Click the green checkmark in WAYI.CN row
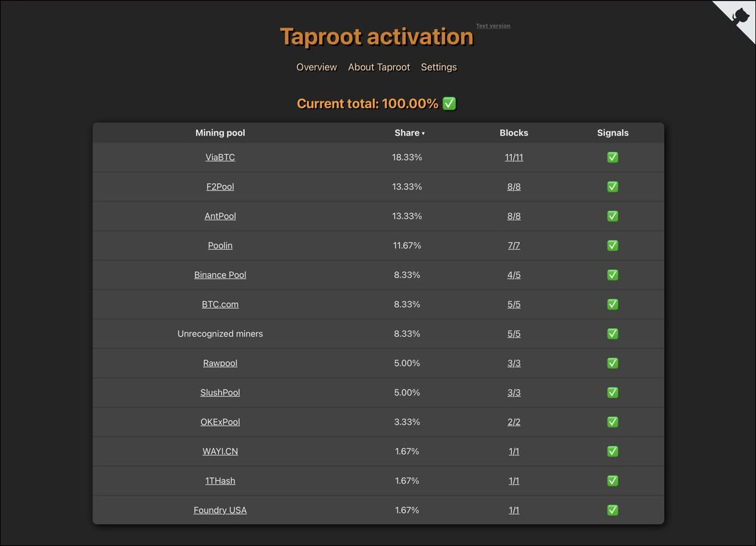 point(613,451)
